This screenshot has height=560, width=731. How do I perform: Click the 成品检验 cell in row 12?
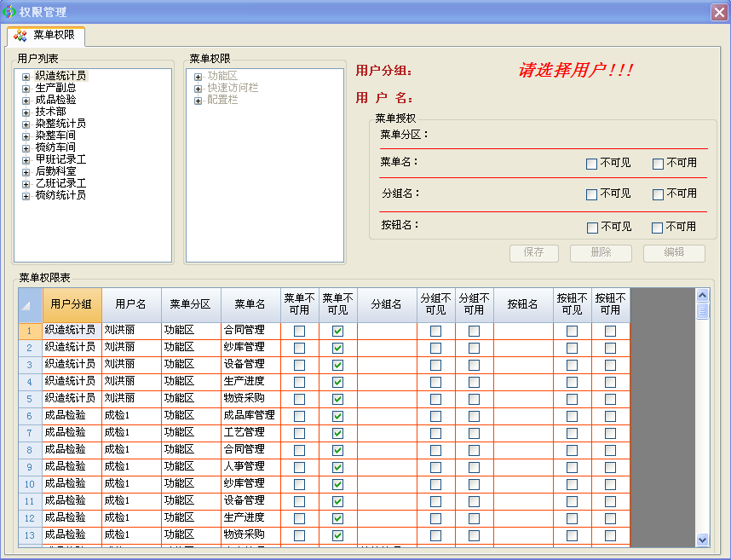click(x=72, y=518)
